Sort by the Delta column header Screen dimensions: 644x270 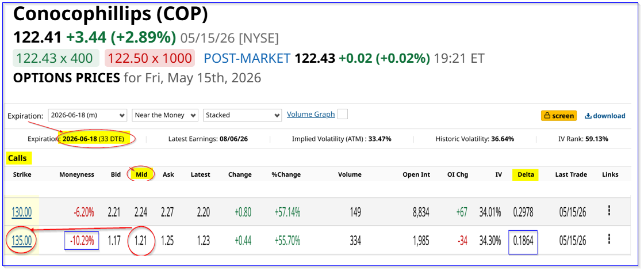pos(526,174)
